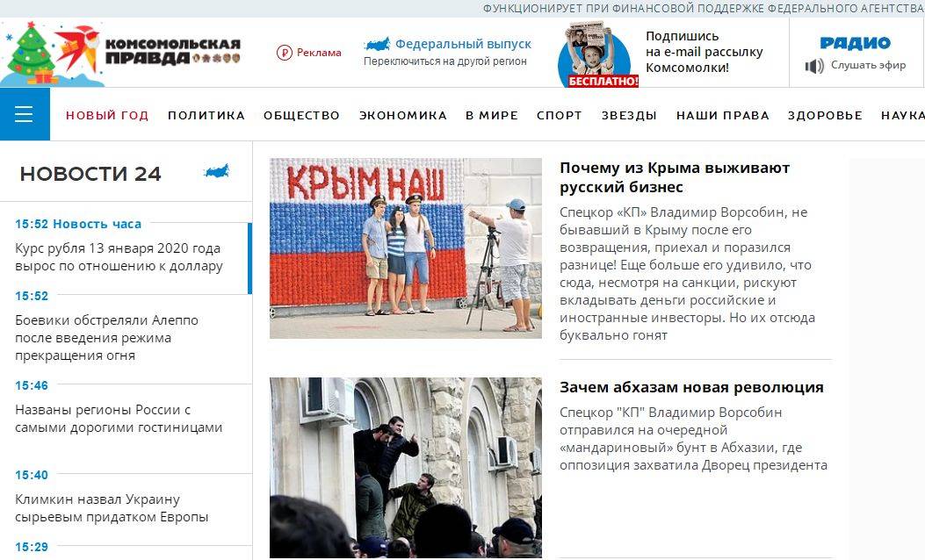Click the Komsomolskaya Pravda swallow logo
Screen dimensions: 925x560
tap(78, 49)
